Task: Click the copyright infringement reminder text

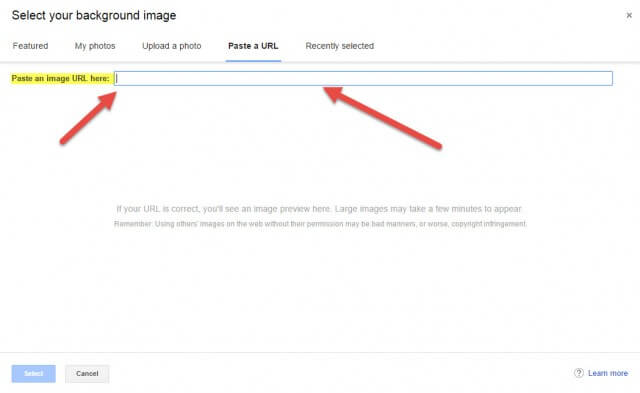Action: pyautogui.click(x=320, y=224)
